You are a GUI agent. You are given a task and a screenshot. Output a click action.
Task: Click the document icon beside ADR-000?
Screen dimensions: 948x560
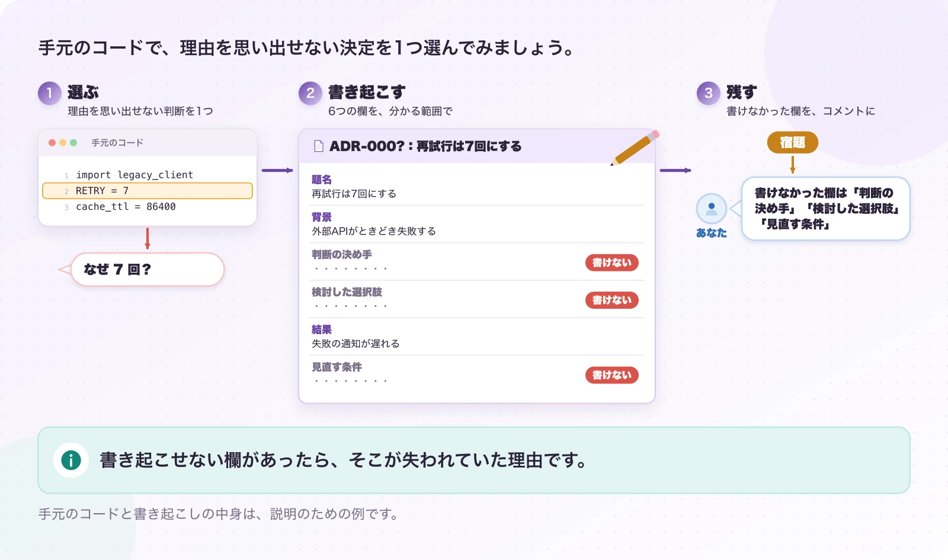[318, 146]
